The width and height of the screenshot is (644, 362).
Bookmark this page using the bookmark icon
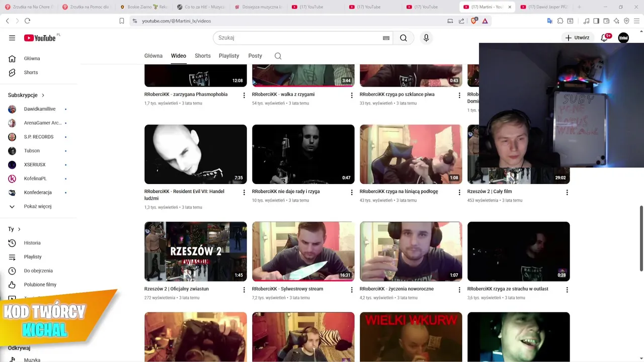point(121,21)
